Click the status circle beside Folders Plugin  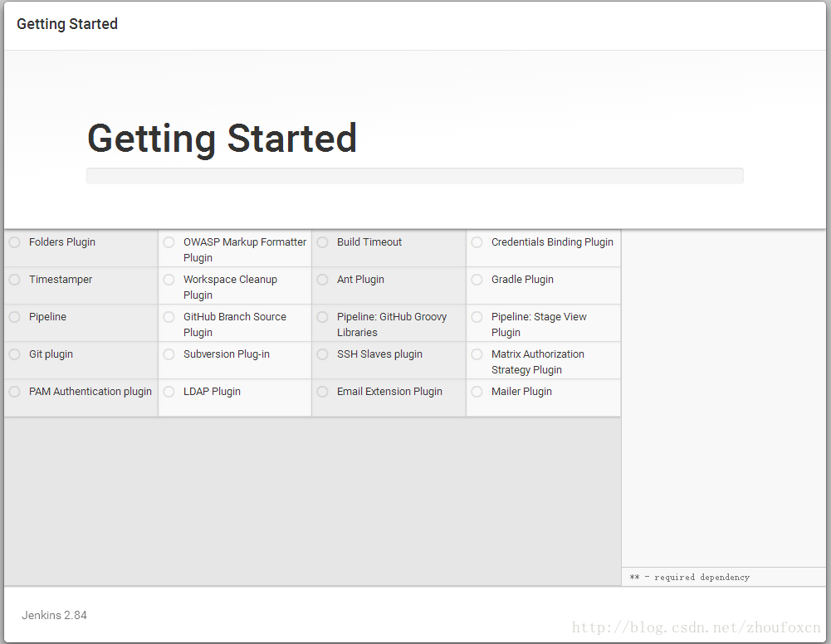14,242
